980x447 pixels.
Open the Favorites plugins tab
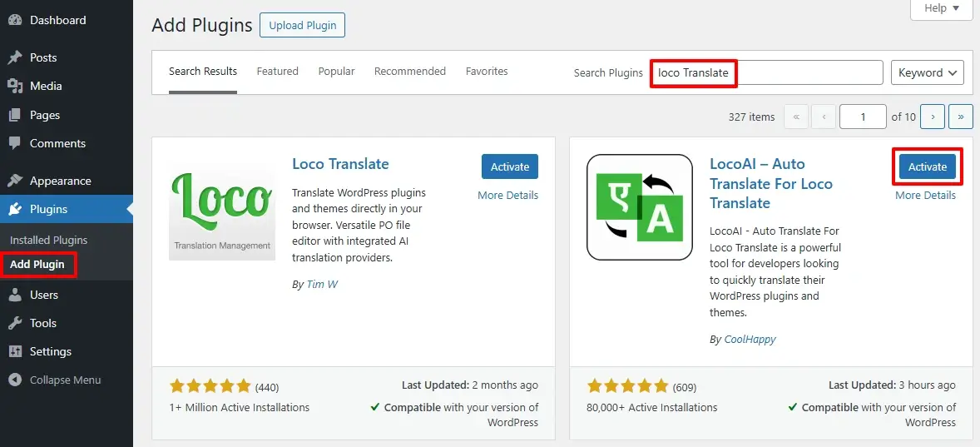487,72
